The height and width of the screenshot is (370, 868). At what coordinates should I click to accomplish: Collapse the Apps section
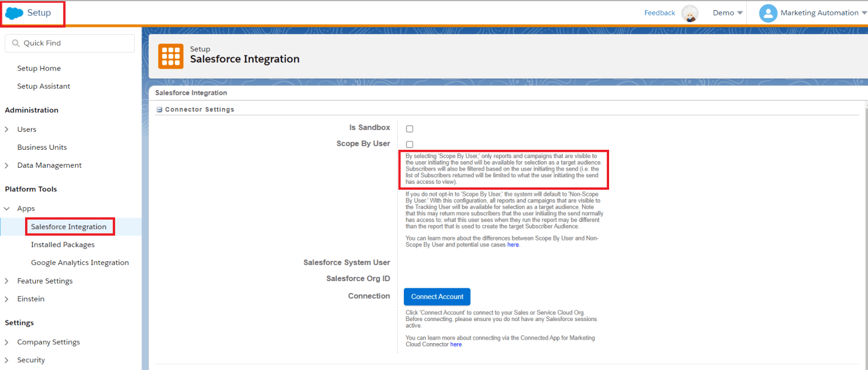(x=7, y=209)
